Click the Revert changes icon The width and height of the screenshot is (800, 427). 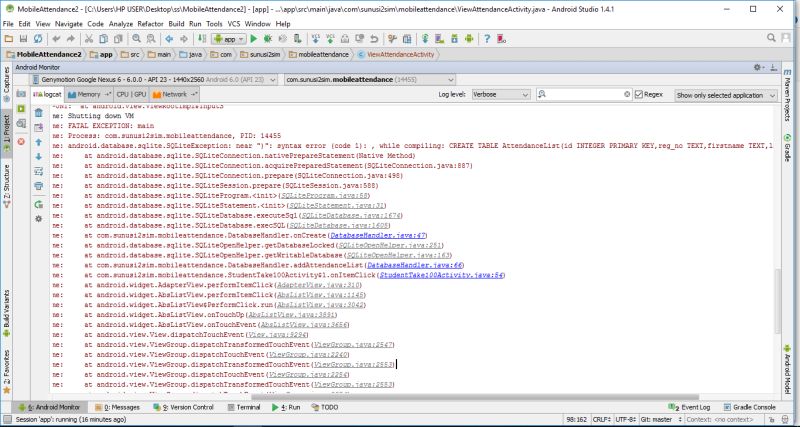point(374,39)
